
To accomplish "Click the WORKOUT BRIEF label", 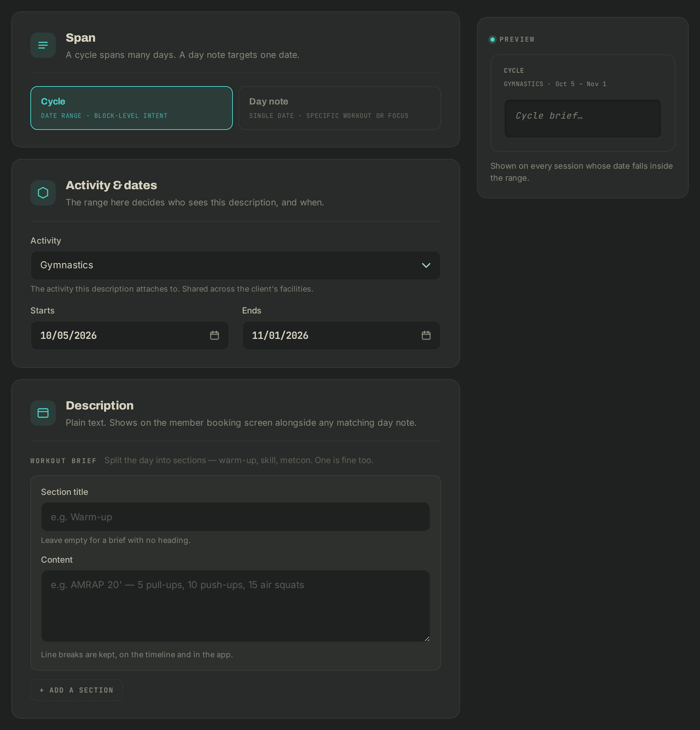I will (63, 461).
